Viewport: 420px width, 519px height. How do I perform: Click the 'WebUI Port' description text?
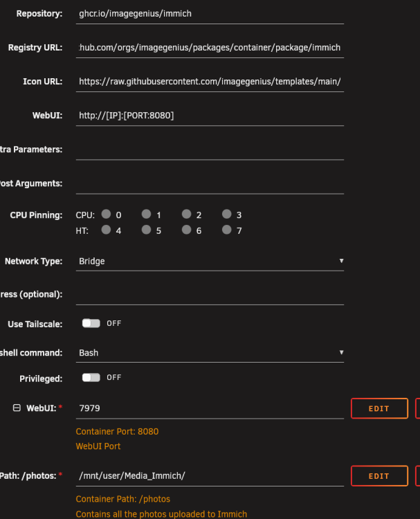point(98,446)
